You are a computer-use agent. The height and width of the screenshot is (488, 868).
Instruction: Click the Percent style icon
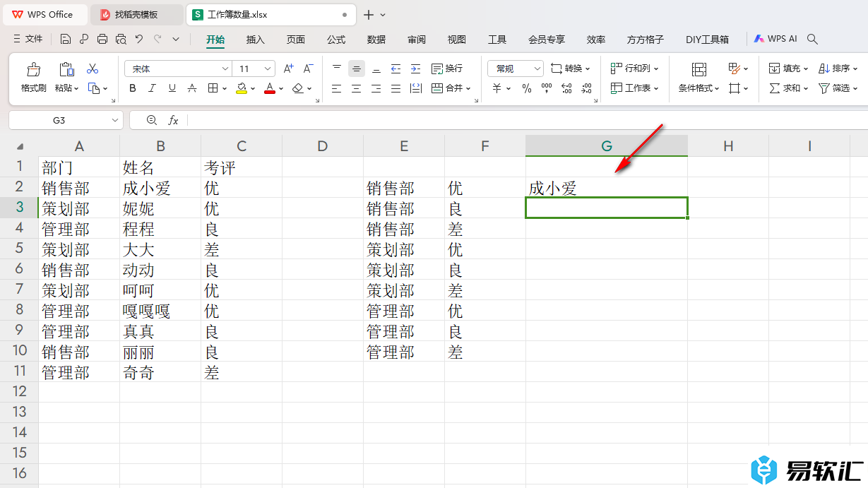pos(527,88)
